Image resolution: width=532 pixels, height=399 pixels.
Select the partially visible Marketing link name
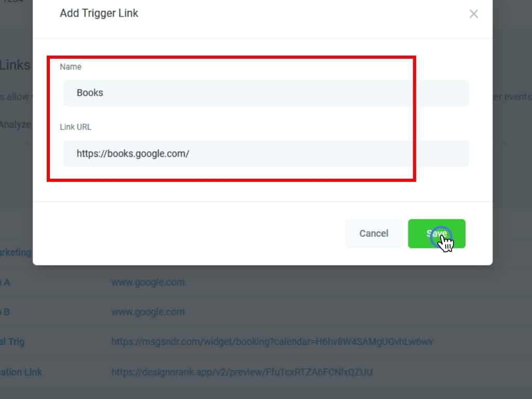tap(16, 252)
